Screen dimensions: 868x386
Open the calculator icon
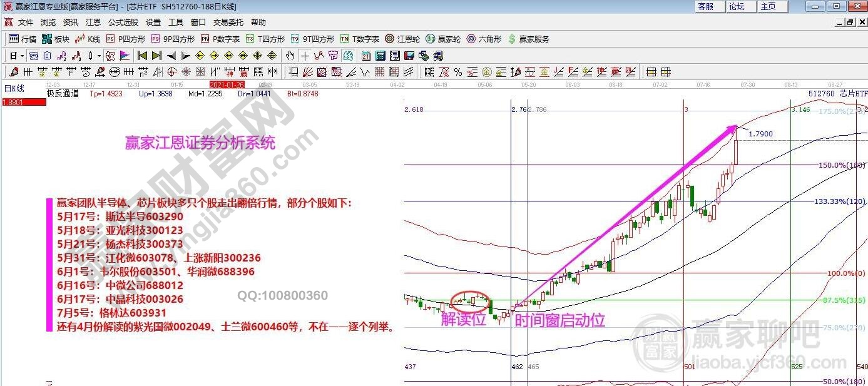380,56
